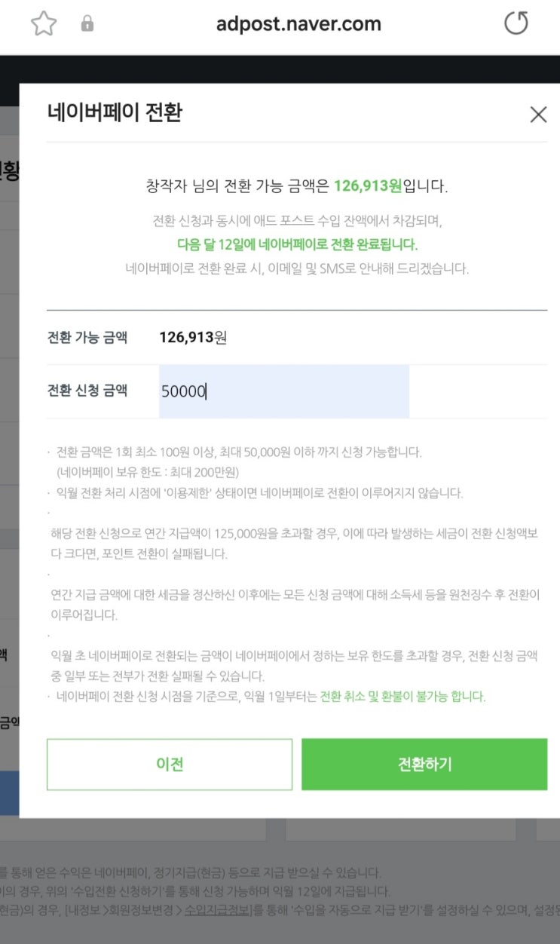Click the 네이버페이 보유 한도 note line
Viewport: 560px width, 944px height.
[x=148, y=473]
